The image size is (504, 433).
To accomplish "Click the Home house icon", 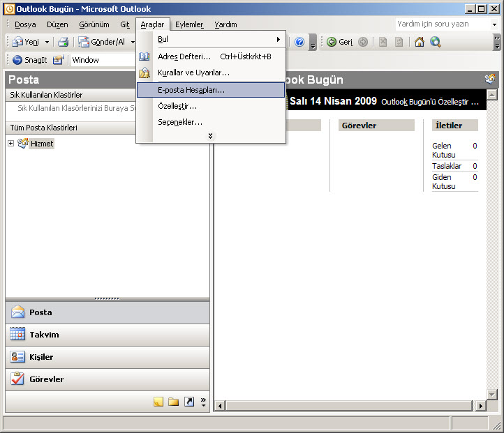I will point(419,42).
